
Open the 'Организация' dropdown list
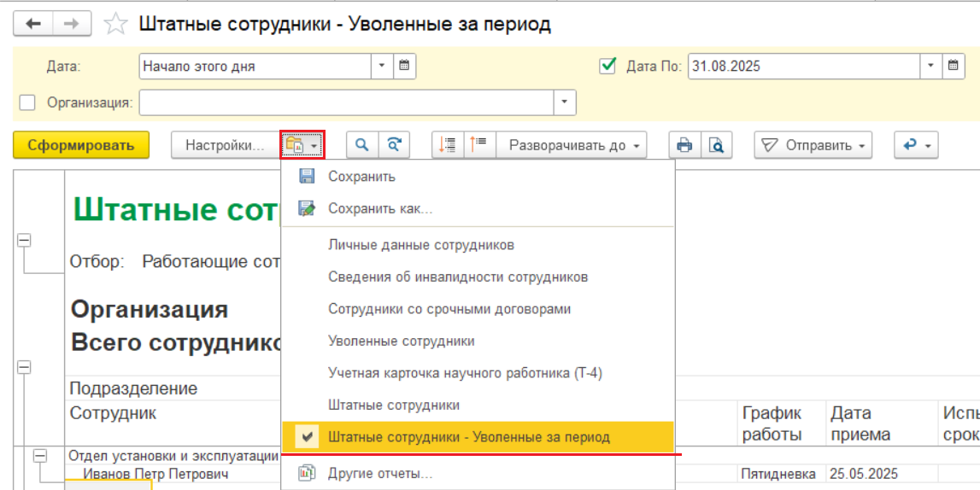(x=565, y=102)
